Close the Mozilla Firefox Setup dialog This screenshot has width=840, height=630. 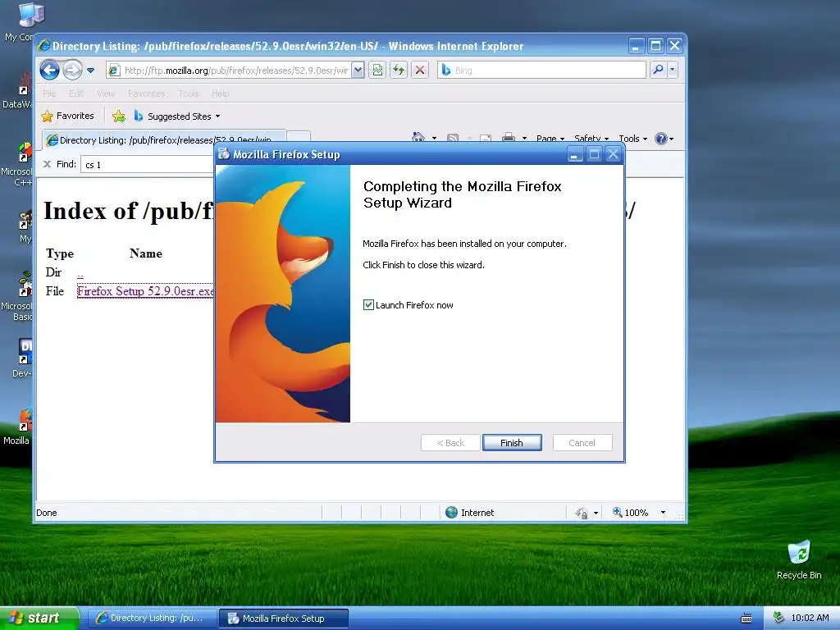(x=614, y=155)
